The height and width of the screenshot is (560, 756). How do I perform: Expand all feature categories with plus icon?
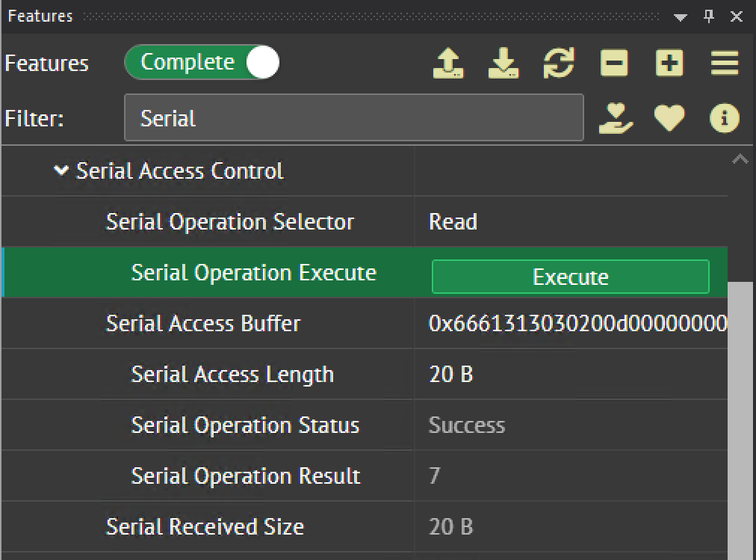tap(669, 64)
